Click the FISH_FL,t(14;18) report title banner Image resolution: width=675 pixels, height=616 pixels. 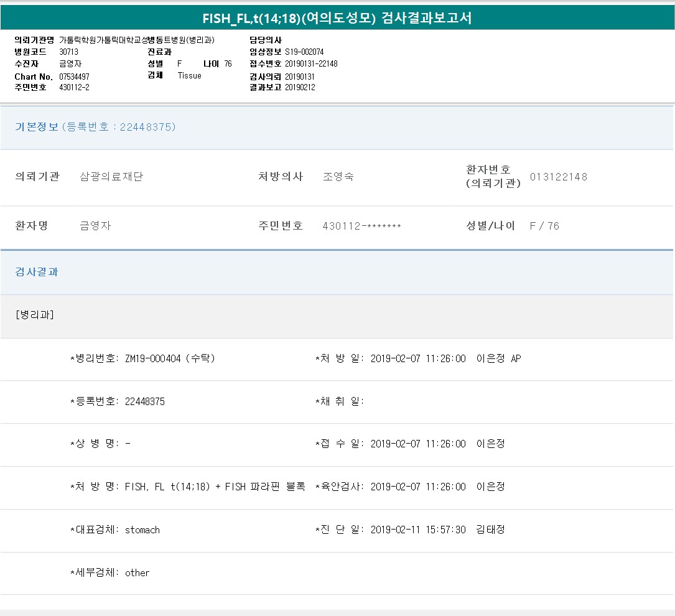[x=337, y=18]
